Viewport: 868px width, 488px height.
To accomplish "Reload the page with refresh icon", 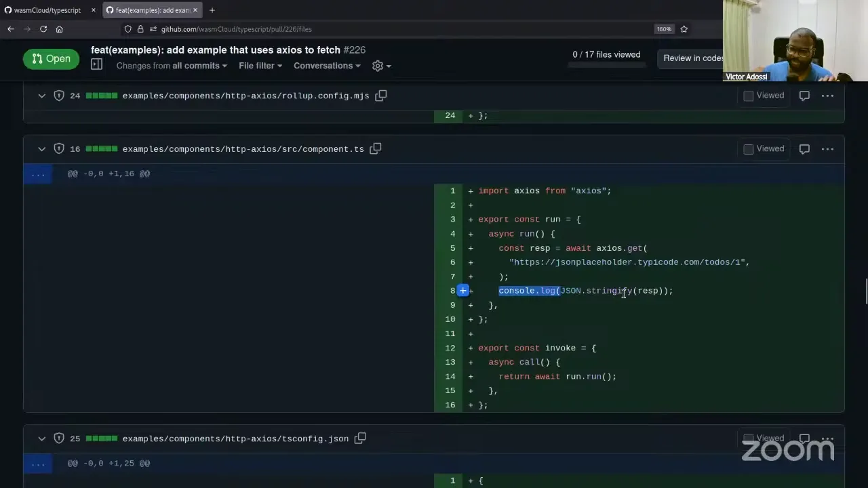I will click(43, 29).
